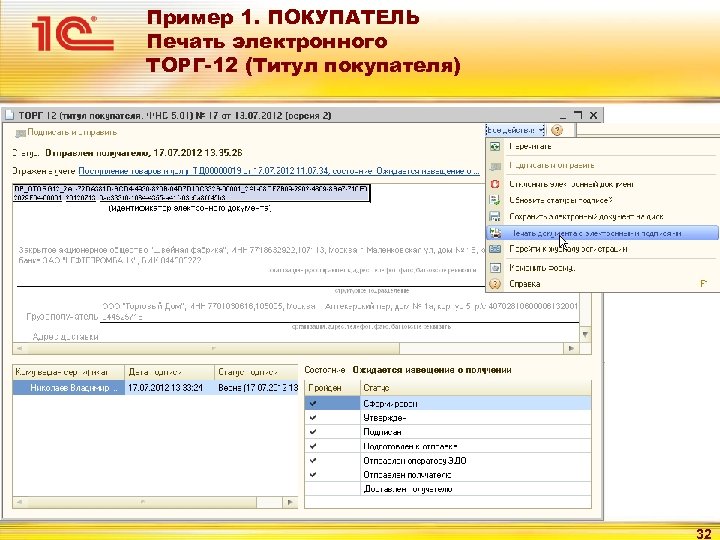
Task: Click the Обновить статусы подписей icon
Action: point(495,200)
